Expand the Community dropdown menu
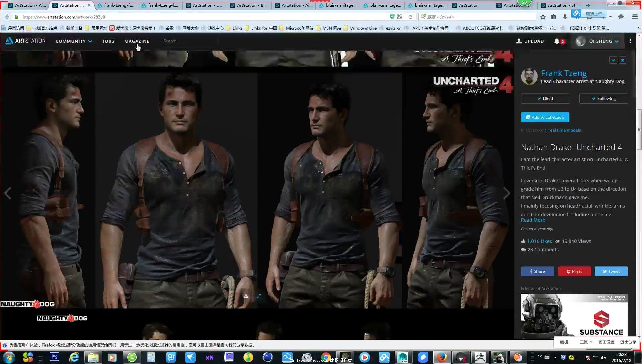Viewport: 642px width, 364px height. pyautogui.click(x=74, y=41)
